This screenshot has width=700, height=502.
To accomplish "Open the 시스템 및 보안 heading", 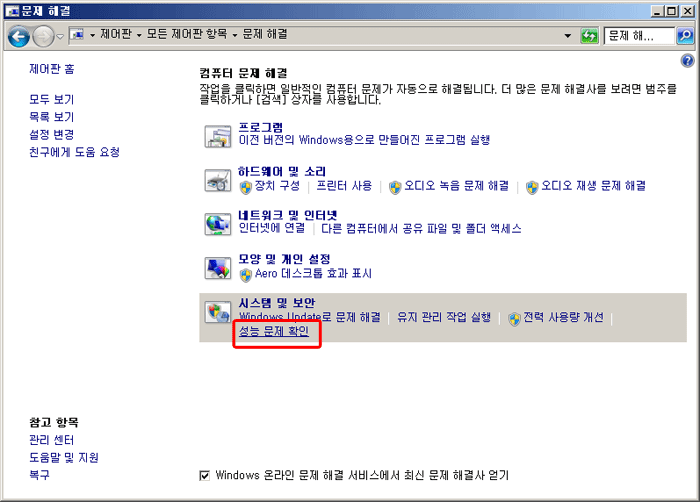I will point(277,303).
